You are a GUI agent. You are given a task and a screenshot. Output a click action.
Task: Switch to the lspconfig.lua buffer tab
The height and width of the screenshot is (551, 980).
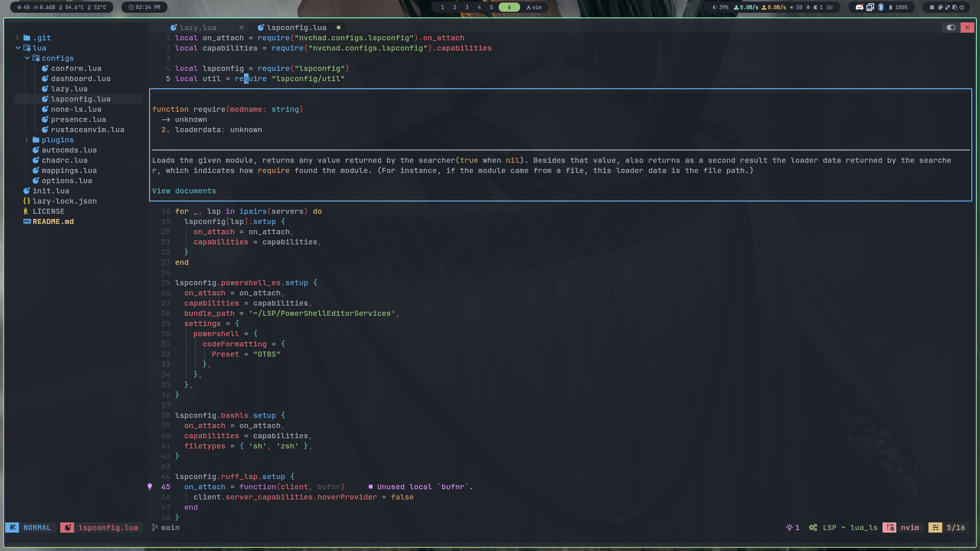(x=297, y=28)
